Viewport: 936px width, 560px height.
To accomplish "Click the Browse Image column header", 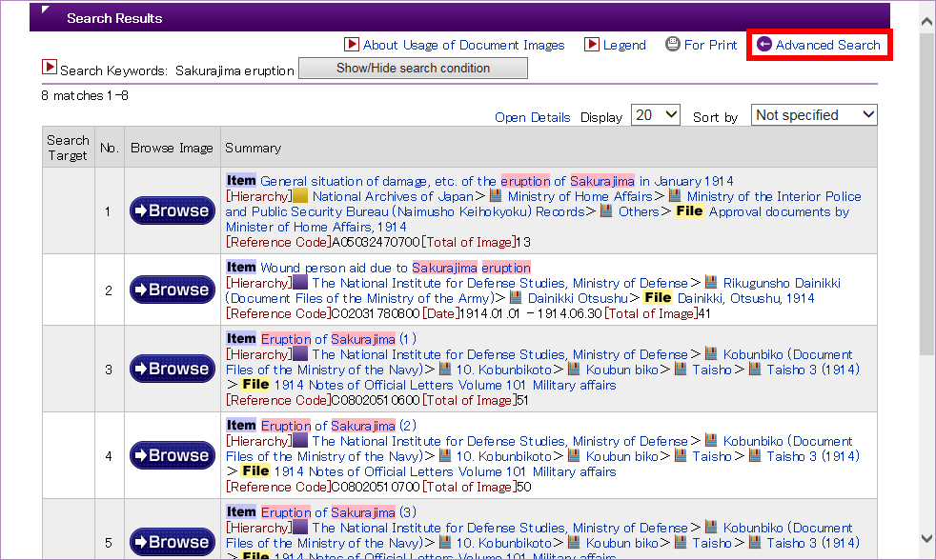I will pyautogui.click(x=172, y=148).
